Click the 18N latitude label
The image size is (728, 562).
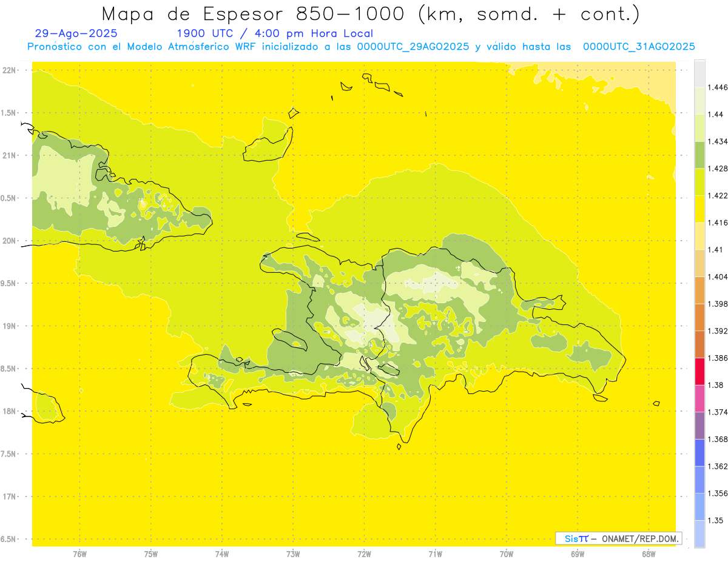(x=10, y=411)
